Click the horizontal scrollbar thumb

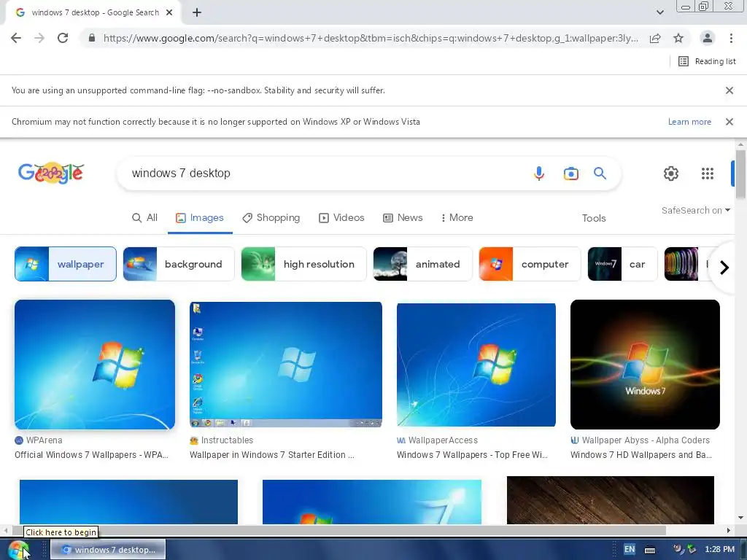(x=338, y=530)
